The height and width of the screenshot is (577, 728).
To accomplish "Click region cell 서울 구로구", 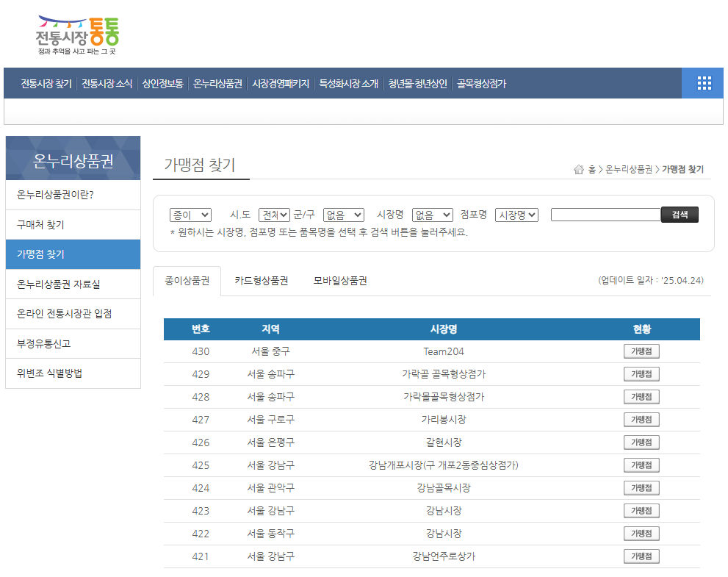I will pyautogui.click(x=270, y=420).
